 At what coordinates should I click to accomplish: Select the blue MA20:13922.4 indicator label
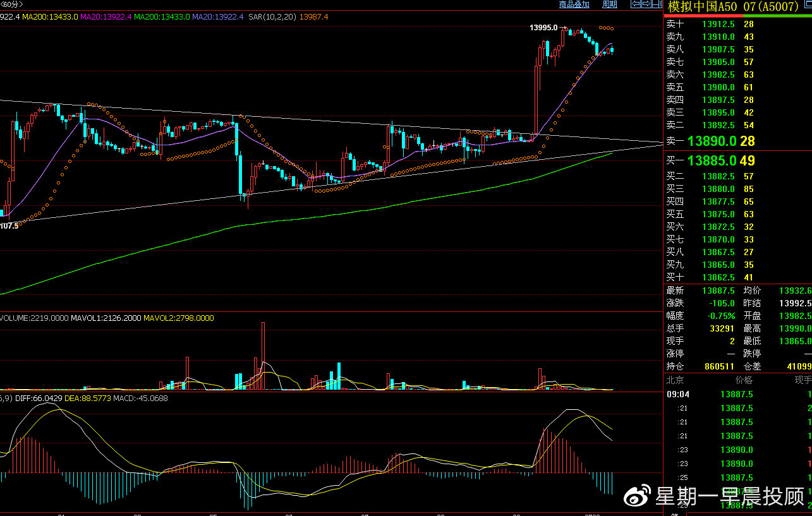pyautogui.click(x=217, y=17)
